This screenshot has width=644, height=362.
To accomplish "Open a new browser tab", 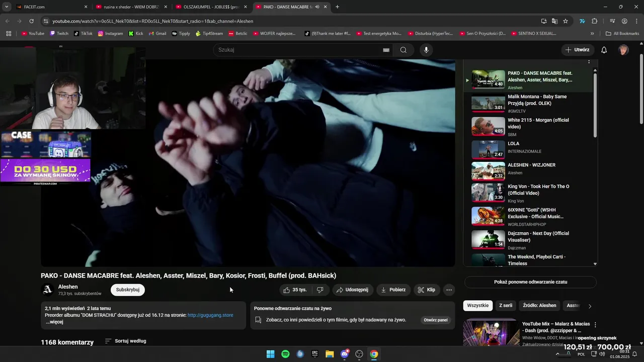I will point(337,7).
